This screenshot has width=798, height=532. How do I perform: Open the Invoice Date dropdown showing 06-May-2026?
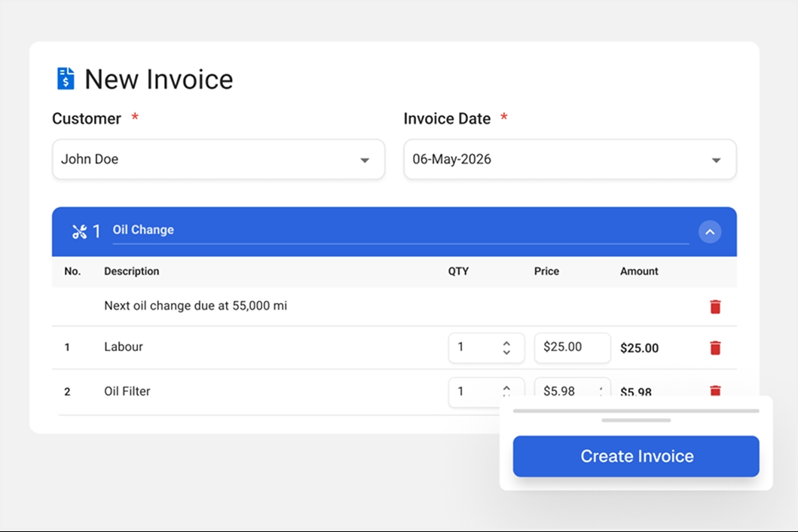pos(570,159)
